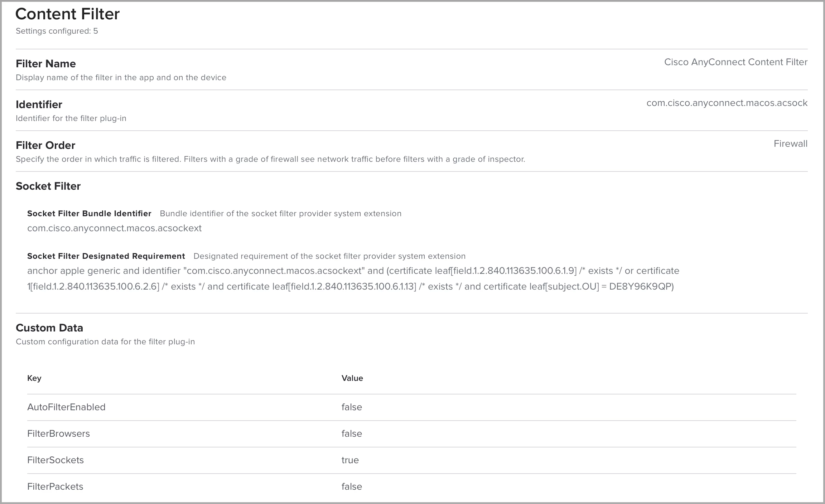Select 'com.cisco.anyconnect.macos.acsock' identifier value
The height and width of the screenshot is (504, 825).
727,103
